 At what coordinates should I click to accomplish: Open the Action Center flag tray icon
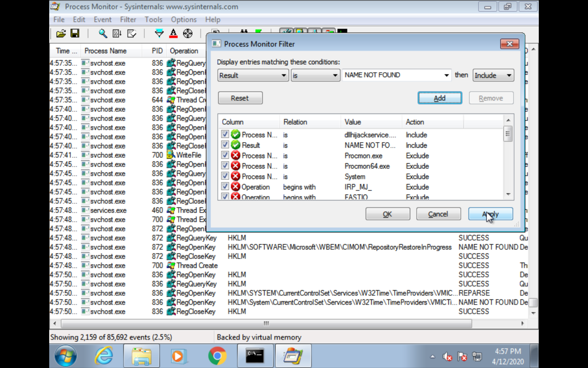(x=462, y=357)
